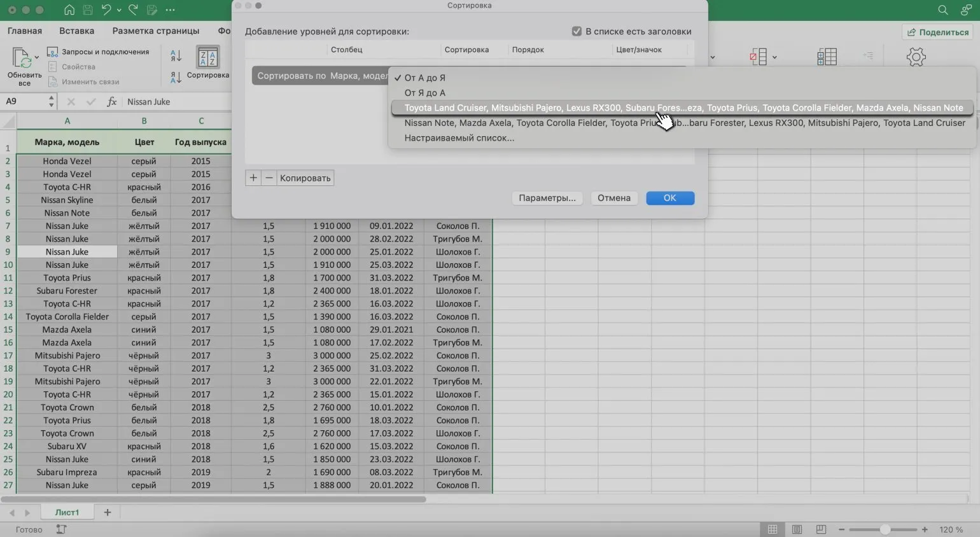
Task: Open the 'Вставка' ribbon tab
Action: (76, 31)
